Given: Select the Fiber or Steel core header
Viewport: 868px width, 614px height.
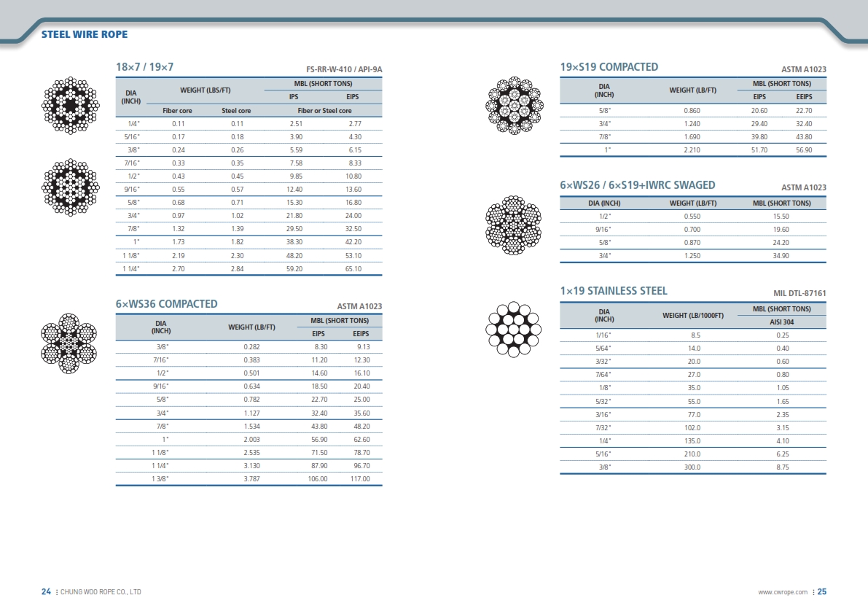Looking at the screenshot, I should coord(324,111).
